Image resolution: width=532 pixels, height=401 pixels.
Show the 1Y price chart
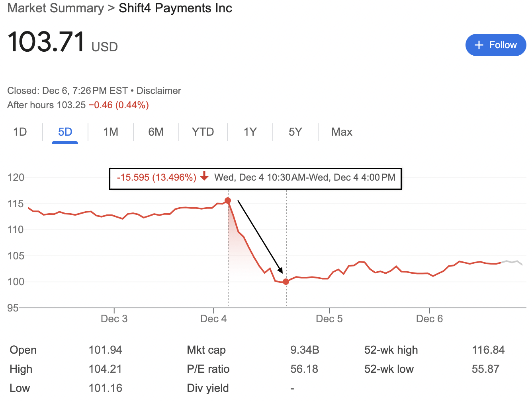point(250,132)
